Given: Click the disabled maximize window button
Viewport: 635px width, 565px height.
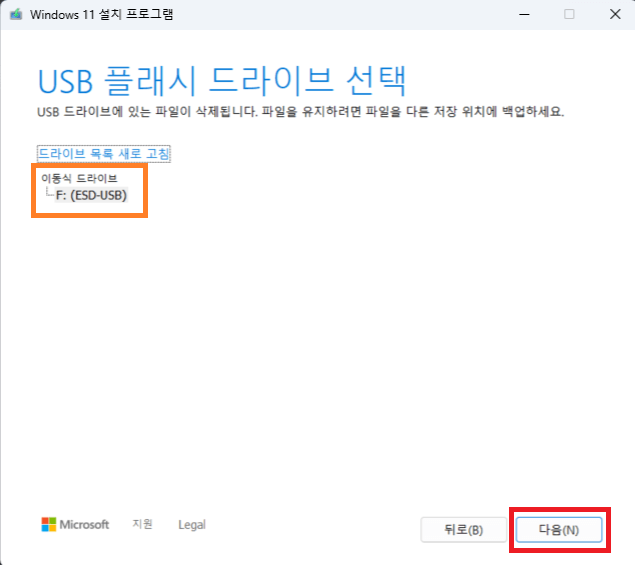Looking at the screenshot, I should tap(569, 15).
